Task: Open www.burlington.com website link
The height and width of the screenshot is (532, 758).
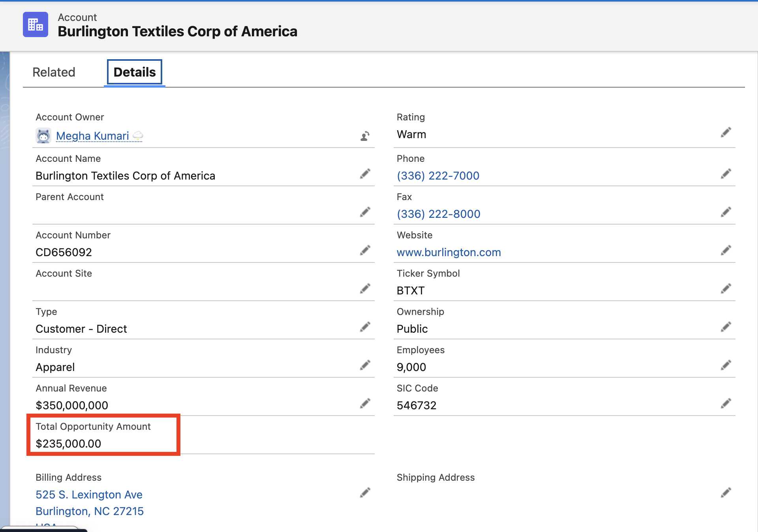Action: tap(448, 252)
